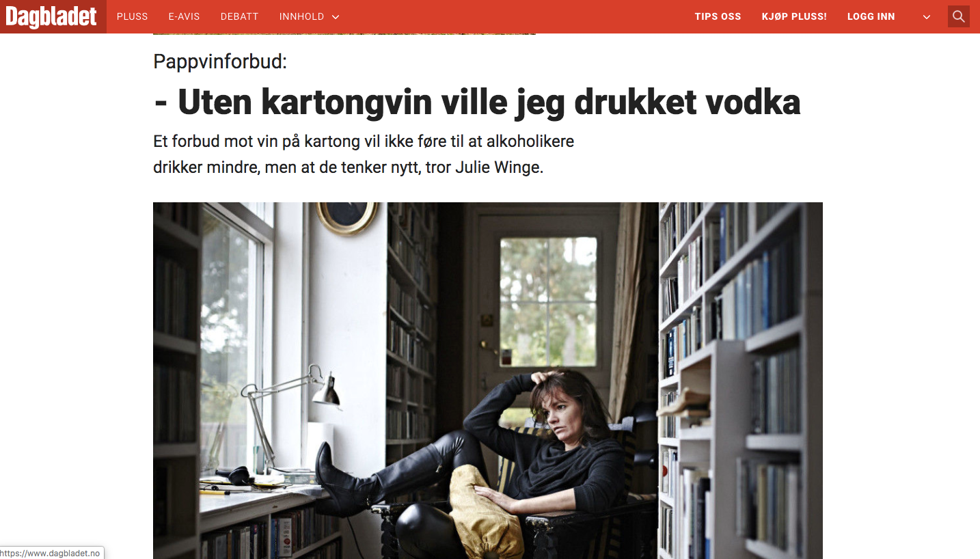Open the DEBATT section
The height and width of the screenshot is (559, 980).
click(240, 16)
